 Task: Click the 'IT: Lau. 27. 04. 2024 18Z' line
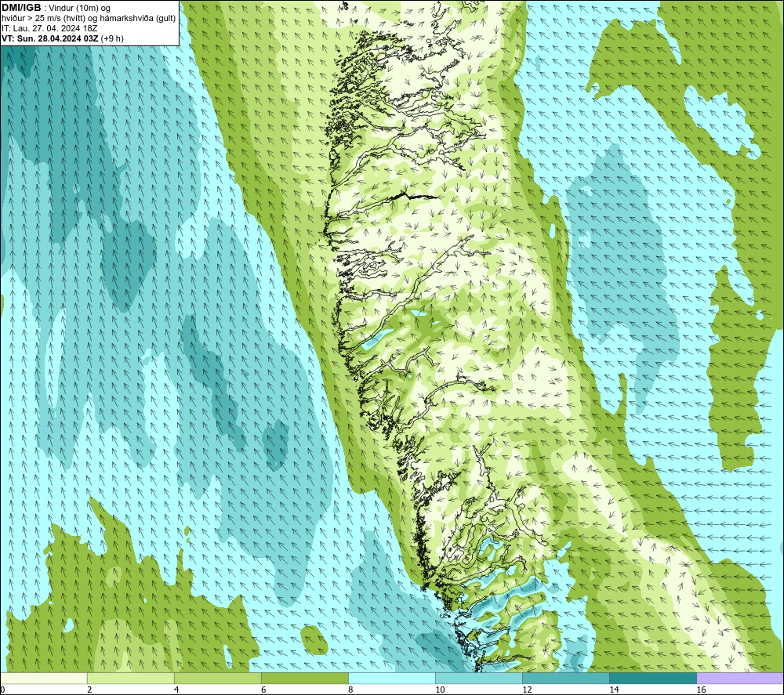(x=49, y=28)
